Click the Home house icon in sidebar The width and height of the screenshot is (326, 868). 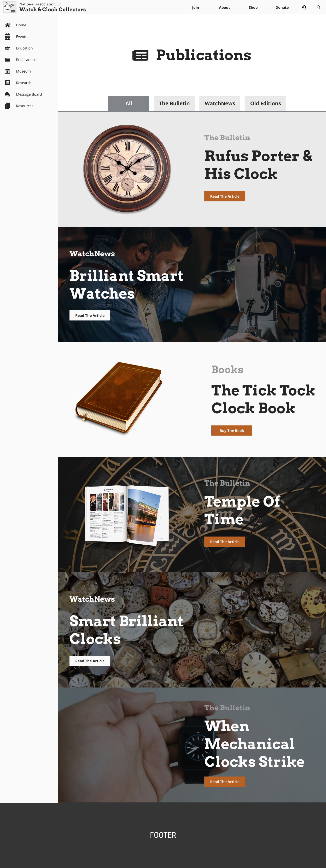click(x=7, y=25)
